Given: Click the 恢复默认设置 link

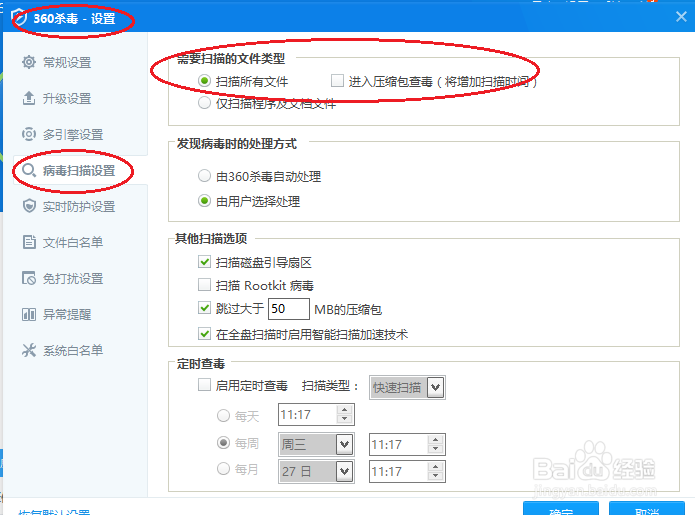Looking at the screenshot, I should tap(54, 511).
